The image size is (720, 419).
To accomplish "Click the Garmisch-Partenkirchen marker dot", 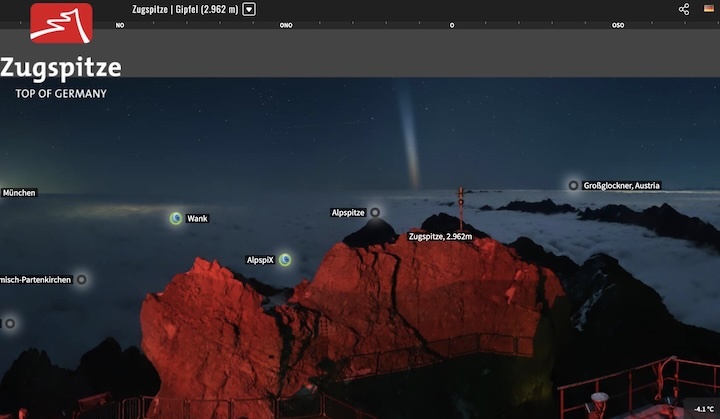I will [82, 280].
